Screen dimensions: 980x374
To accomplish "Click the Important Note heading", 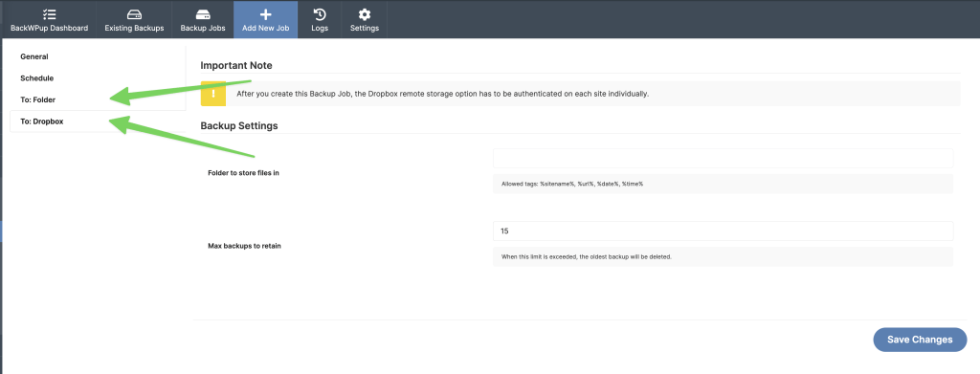I will (236, 65).
